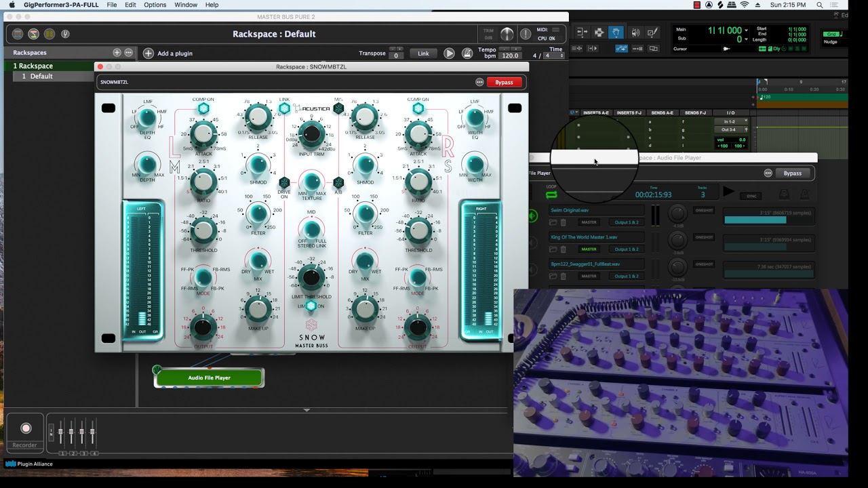The width and height of the screenshot is (868, 488).
Task: Select the Scrubber speaker tool in Pro Tools
Action: pos(635,32)
